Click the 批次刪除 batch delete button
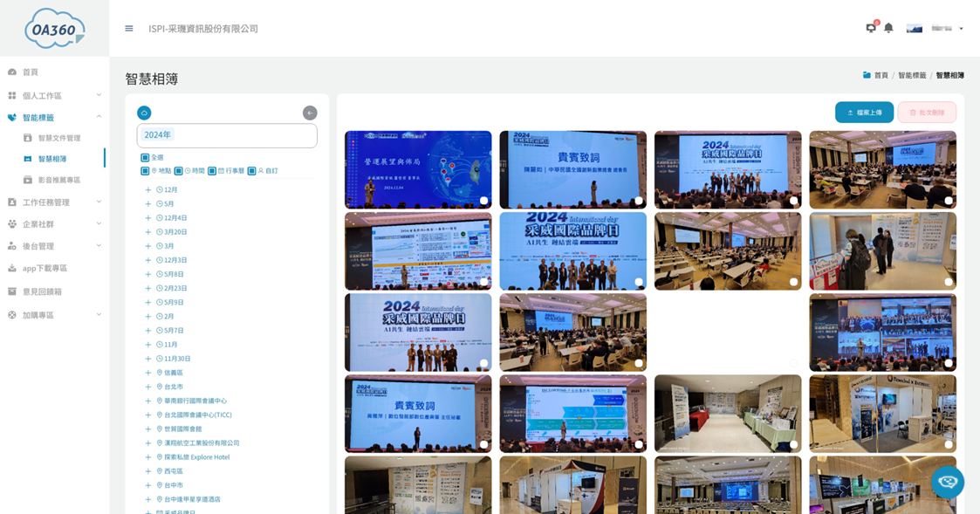The height and width of the screenshot is (514, 980). click(x=927, y=113)
